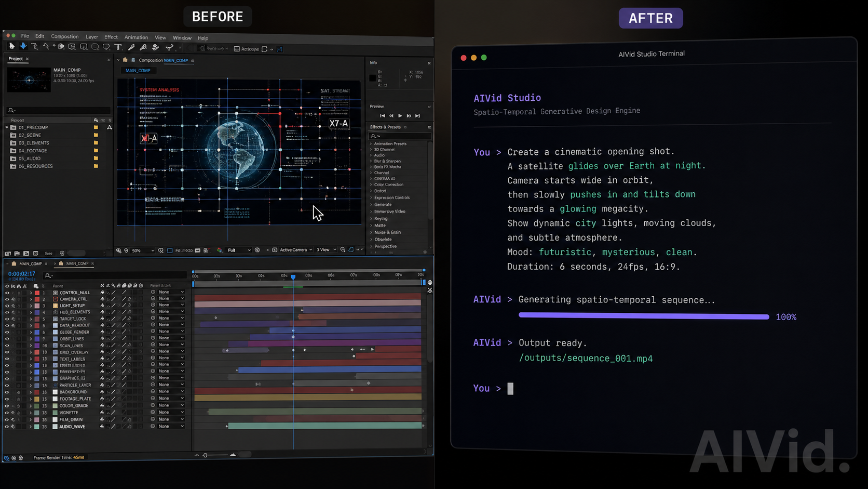Open the Effect menu
This screenshot has height=489, width=868.
[111, 37]
